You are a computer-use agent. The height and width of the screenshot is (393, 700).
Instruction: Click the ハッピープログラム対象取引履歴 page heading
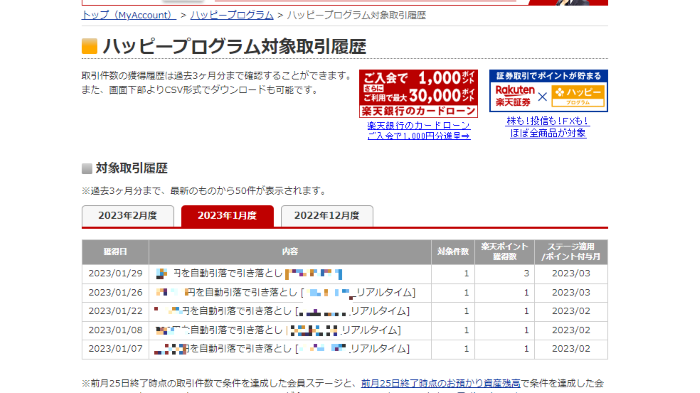[x=235, y=46]
